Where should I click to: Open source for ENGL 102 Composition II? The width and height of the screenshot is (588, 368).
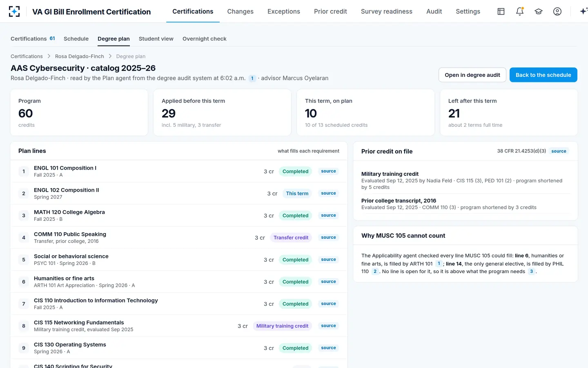click(x=328, y=193)
